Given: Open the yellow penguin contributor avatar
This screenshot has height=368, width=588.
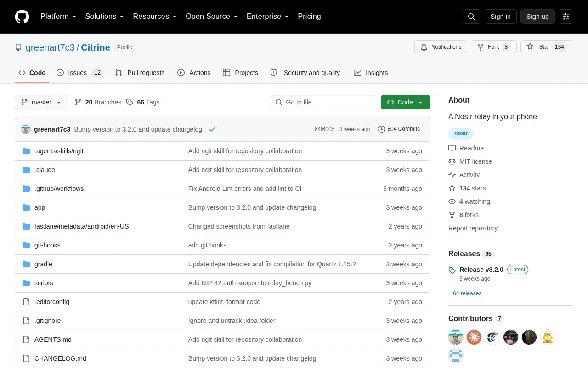Looking at the screenshot, I should tap(548, 337).
